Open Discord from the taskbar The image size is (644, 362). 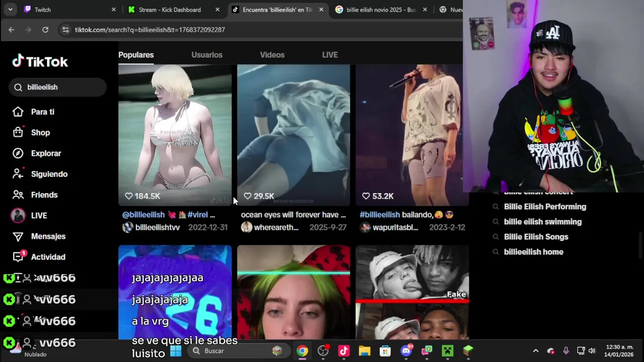point(406,351)
